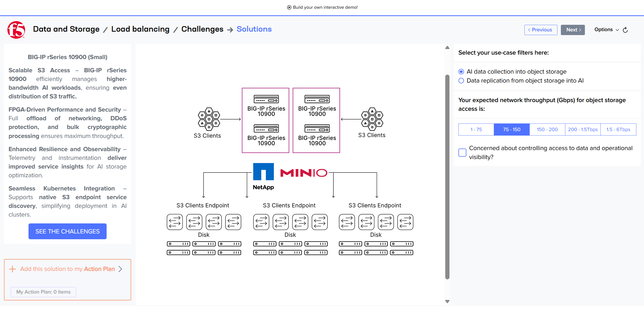Expand 'Add this solution to my Action Plan' chevron
Viewport: 644px width, 316px height.
click(x=121, y=269)
